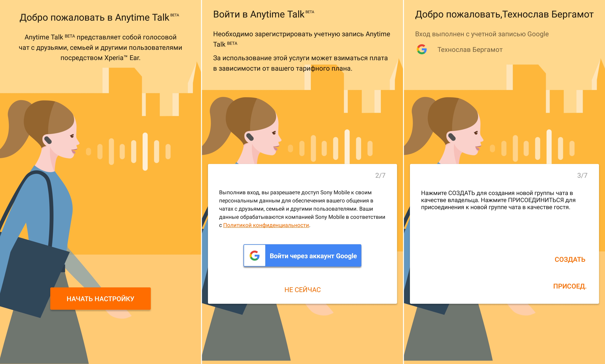Click the 2/7 step counter
605x364 pixels.
380,175
